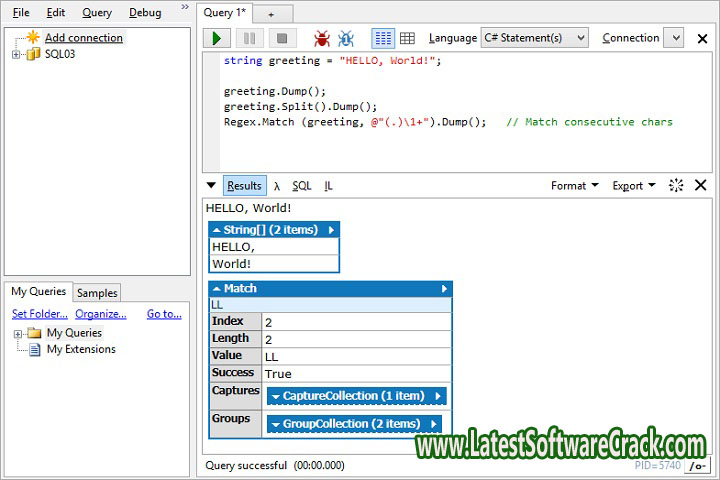
Task: Click the stop execution button
Action: point(282,38)
